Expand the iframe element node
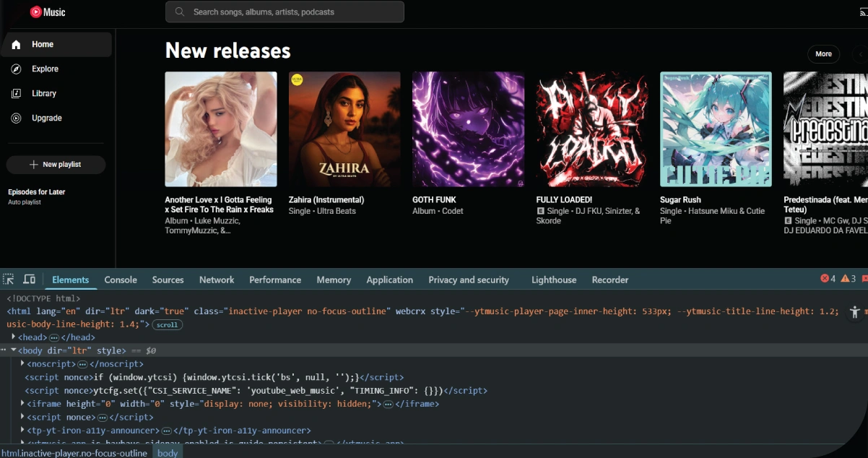This screenshot has width=868, height=458. pyautogui.click(x=22, y=404)
